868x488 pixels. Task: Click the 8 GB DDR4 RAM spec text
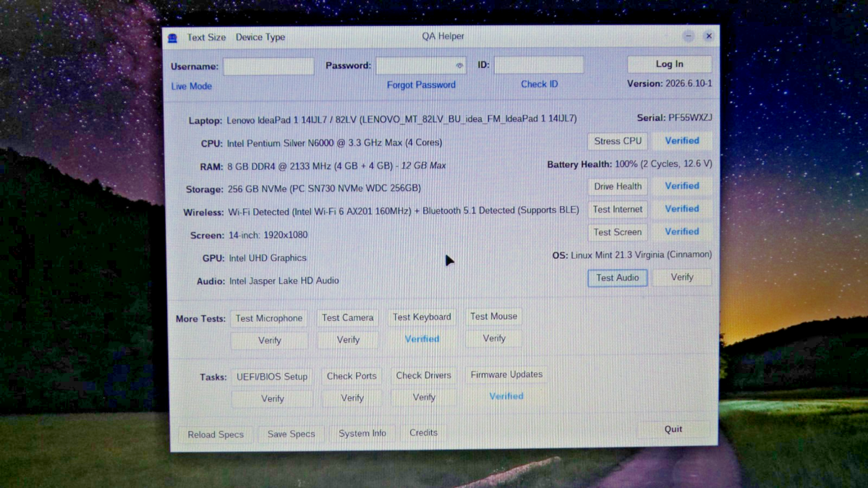pos(336,166)
